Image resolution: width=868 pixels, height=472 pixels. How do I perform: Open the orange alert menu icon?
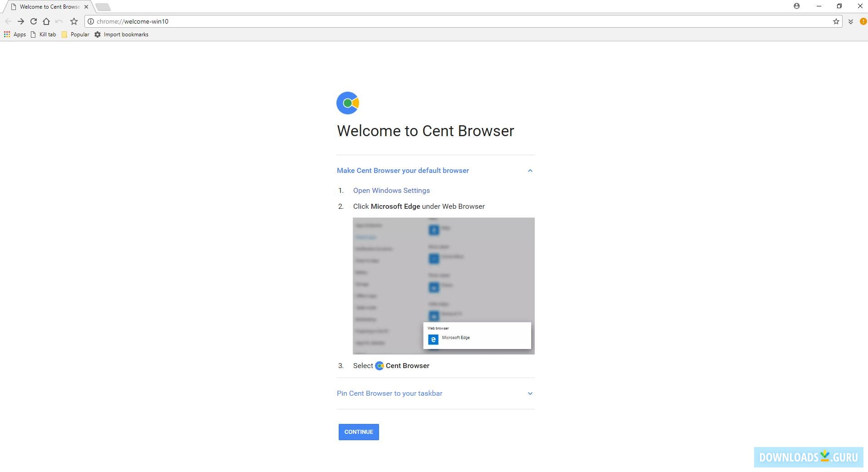tap(863, 21)
